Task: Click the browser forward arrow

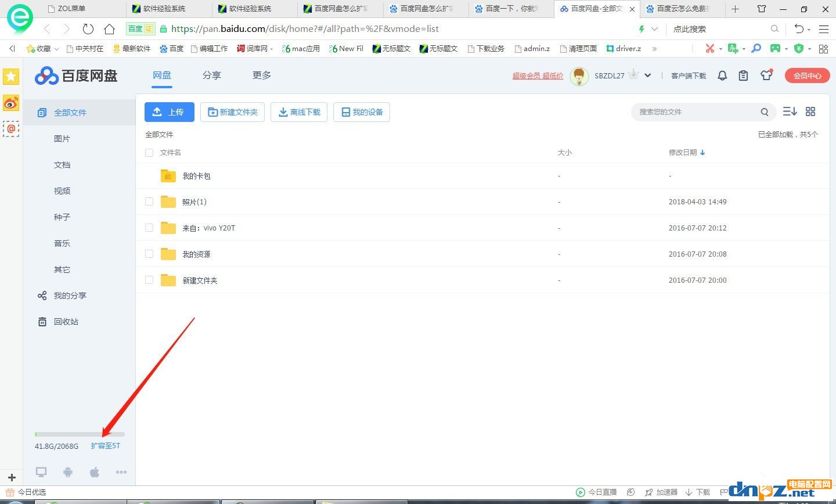Action: pos(67,28)
